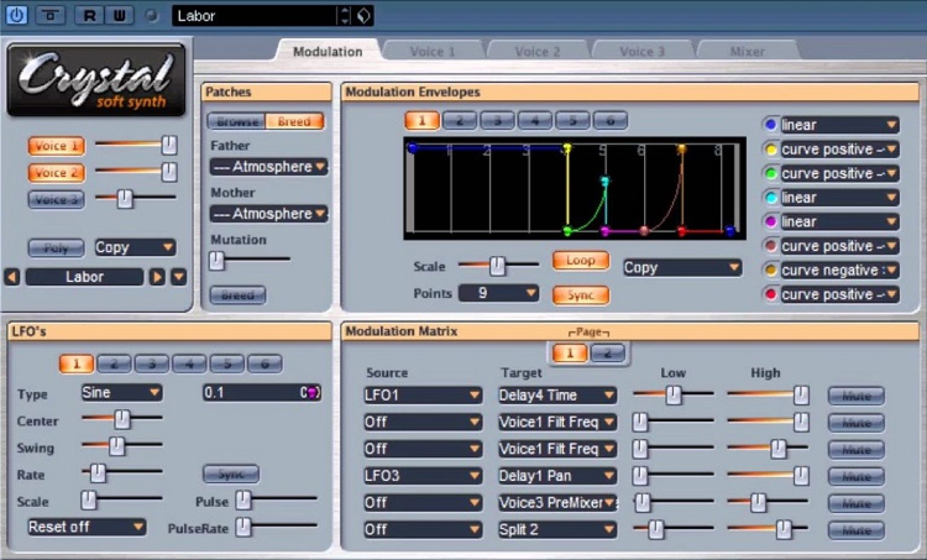Select Modulation Matrix page 2
The height and width of the screenshot is (560, 927).
coord(609,353)
